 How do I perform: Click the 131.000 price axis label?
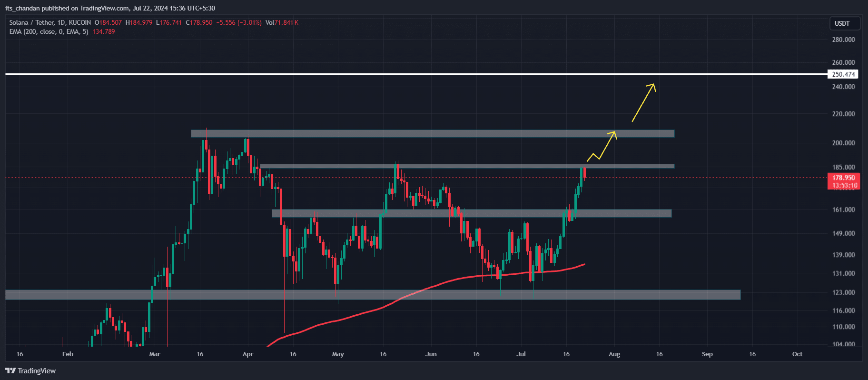(843, 273)
